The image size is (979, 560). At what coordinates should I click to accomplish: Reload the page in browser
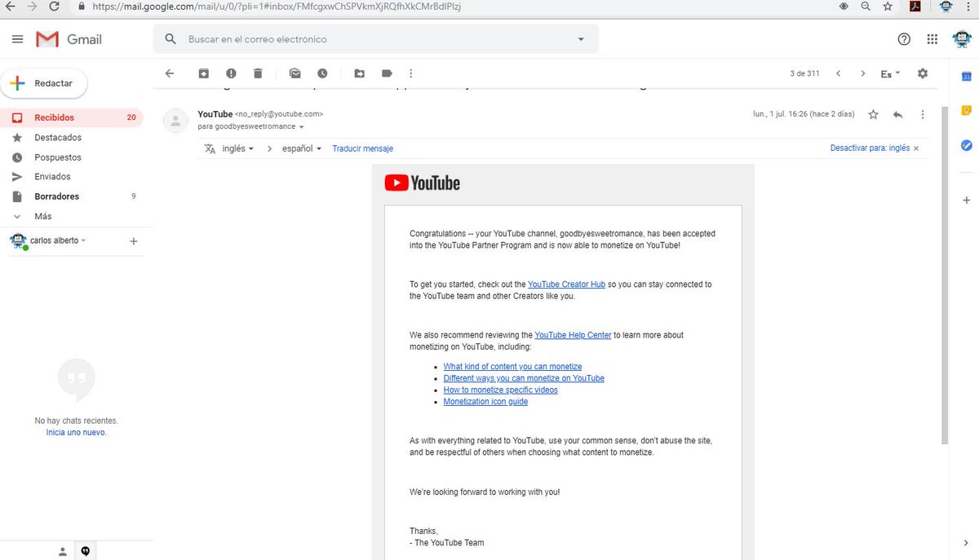[x=54, y=6]
